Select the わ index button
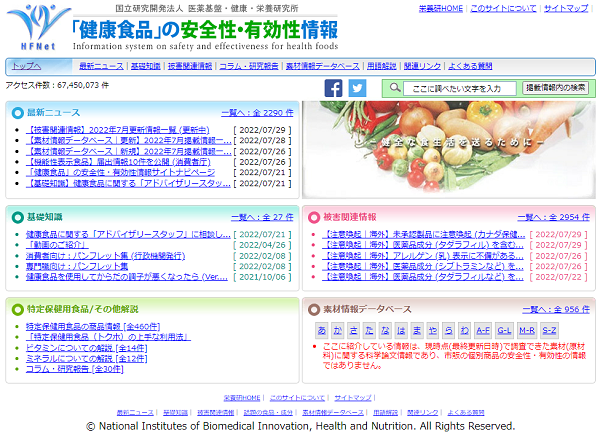Image resolution: width=600 pixels, height=432 pixels. 465,330
